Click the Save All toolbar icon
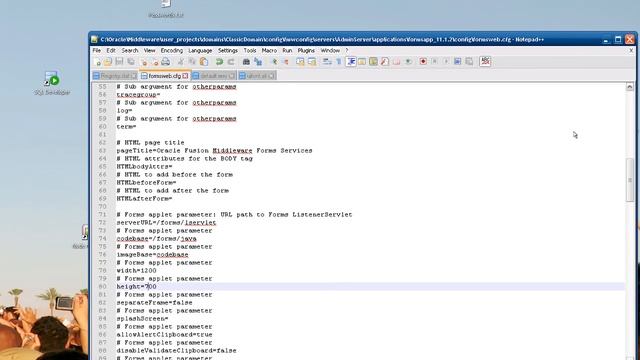 (131, 62)
